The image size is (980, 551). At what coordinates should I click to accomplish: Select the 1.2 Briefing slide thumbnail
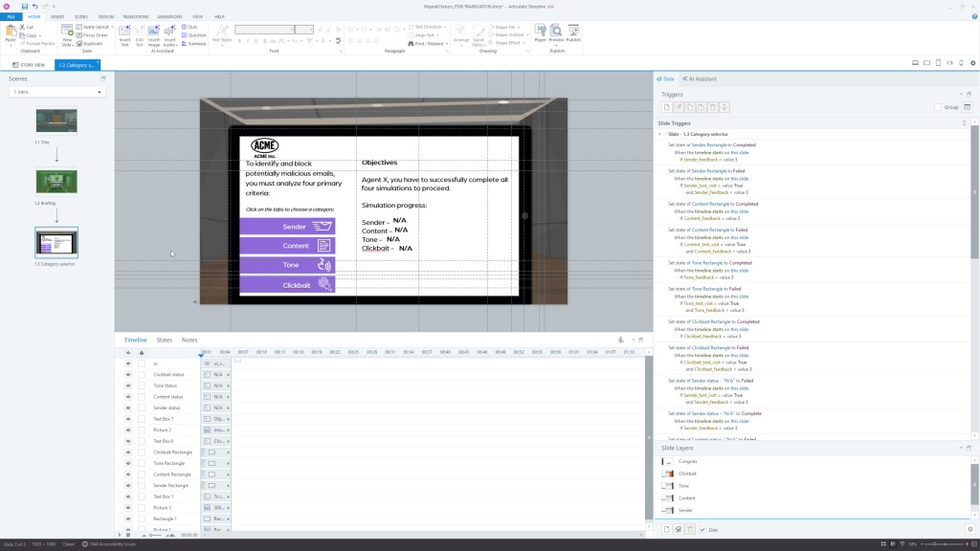56,181
